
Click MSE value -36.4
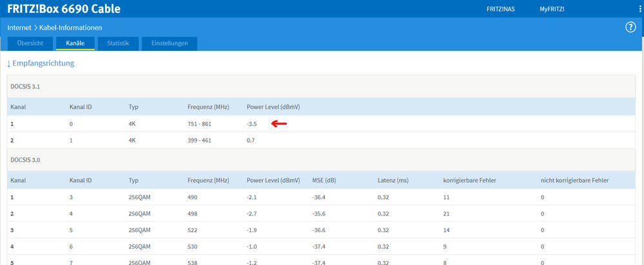pos(318,197)
